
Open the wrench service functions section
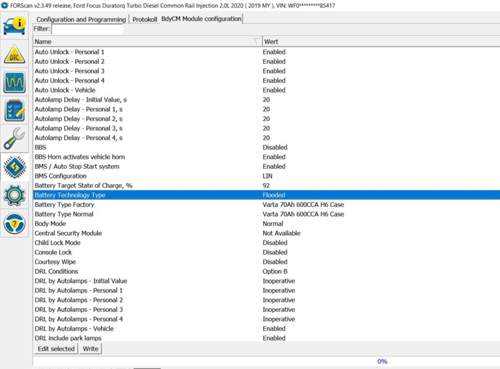(x=14, y=138)
